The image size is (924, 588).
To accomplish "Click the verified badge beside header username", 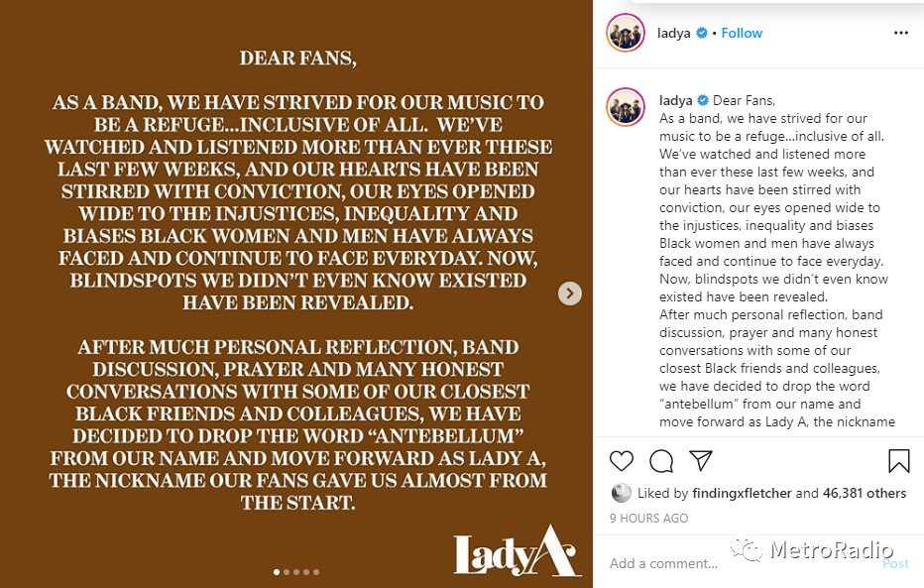I will 703,33.
